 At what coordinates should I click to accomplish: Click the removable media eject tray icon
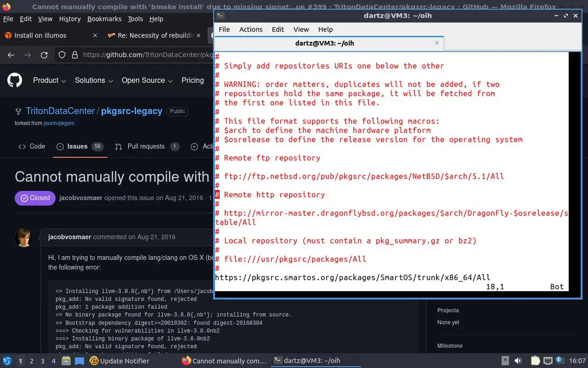[505, 361]
